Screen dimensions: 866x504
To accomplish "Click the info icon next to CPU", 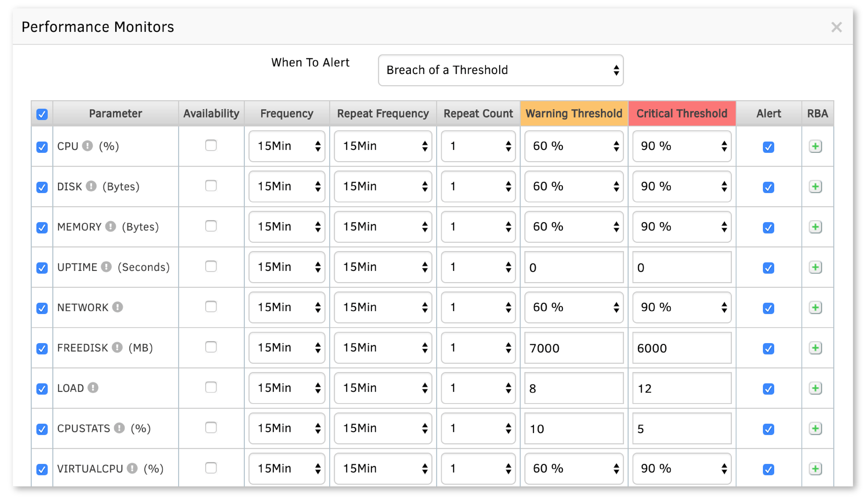I will (88, 146).
